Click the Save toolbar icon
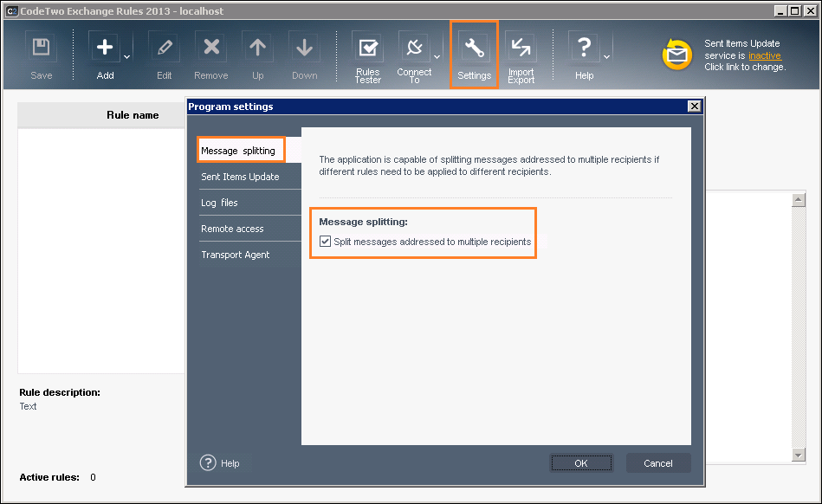Image resolution: width=822 pixels, height=504 pixels. point(41,47)
